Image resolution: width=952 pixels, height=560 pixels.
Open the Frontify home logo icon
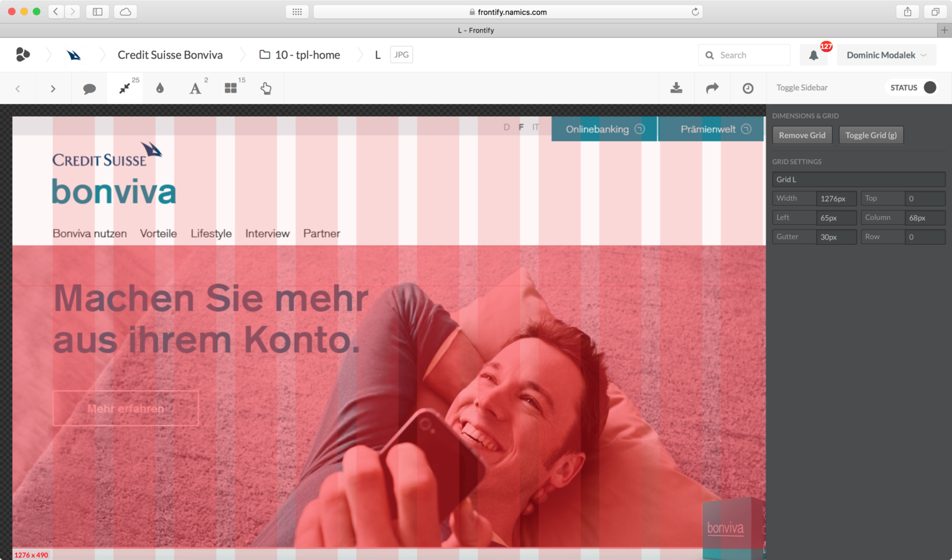coord(23,55)
